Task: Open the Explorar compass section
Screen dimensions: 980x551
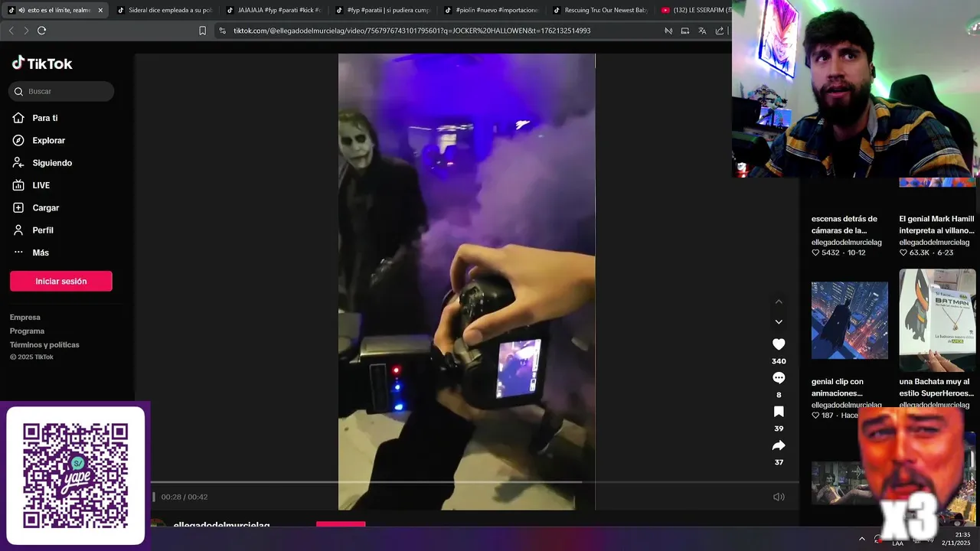Action: click(38, 140)
